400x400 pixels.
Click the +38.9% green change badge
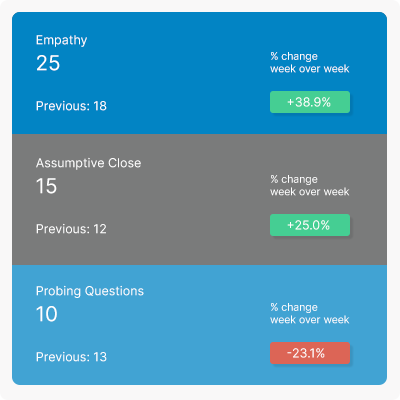[310, 102]
